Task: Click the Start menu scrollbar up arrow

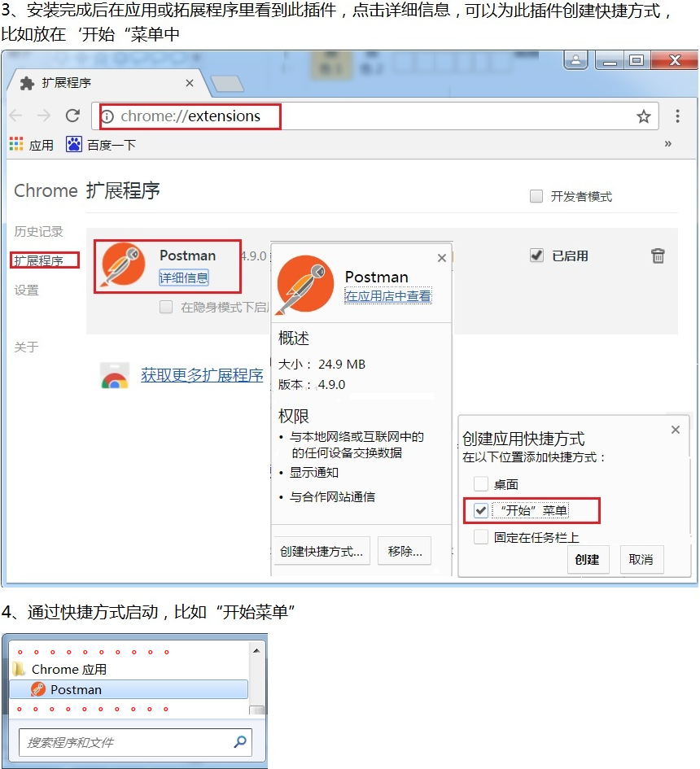Action: tap(256, 650)
